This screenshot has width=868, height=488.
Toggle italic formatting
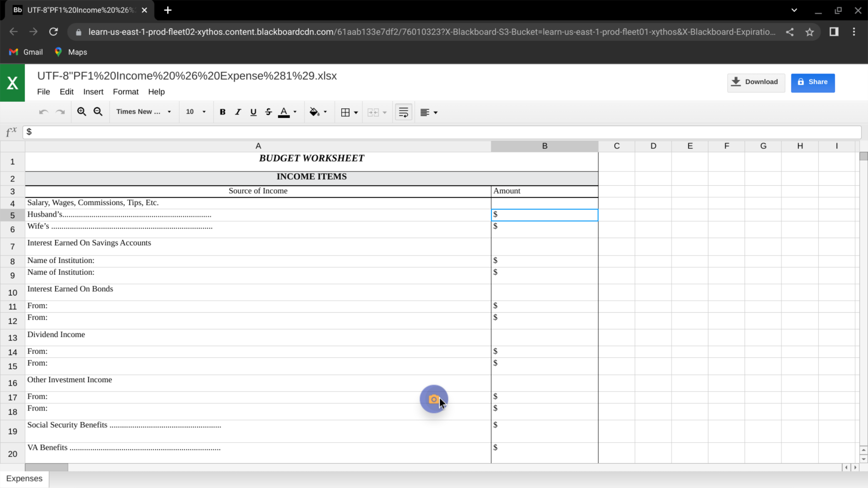[x=238, y=112]
